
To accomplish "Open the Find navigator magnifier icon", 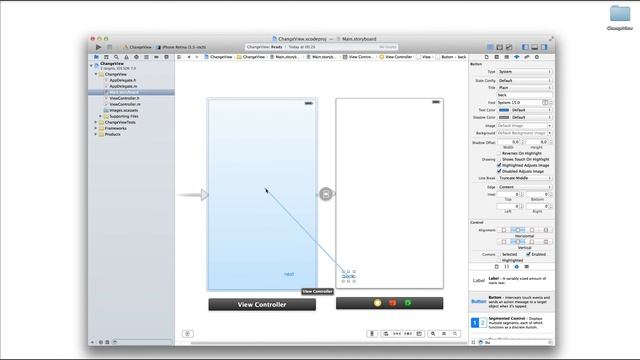I will [116, 57].
